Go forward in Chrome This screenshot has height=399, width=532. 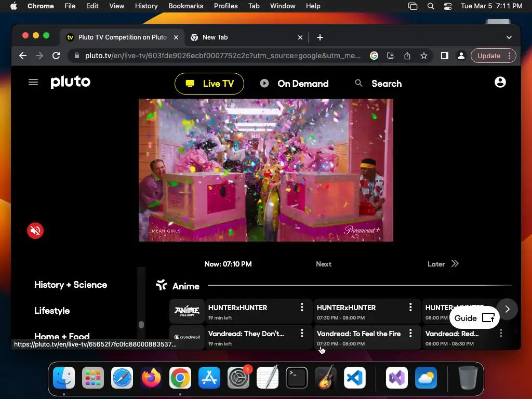(39, 56)
